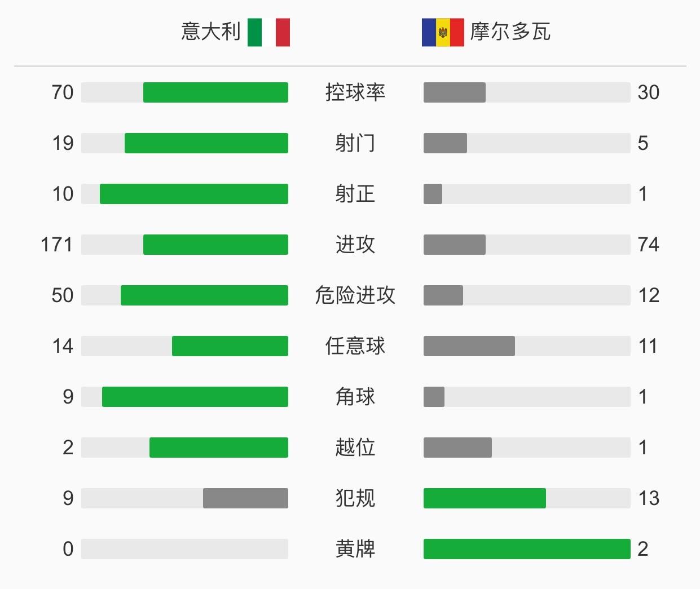Click the 角球 stat label

(355, 397)
